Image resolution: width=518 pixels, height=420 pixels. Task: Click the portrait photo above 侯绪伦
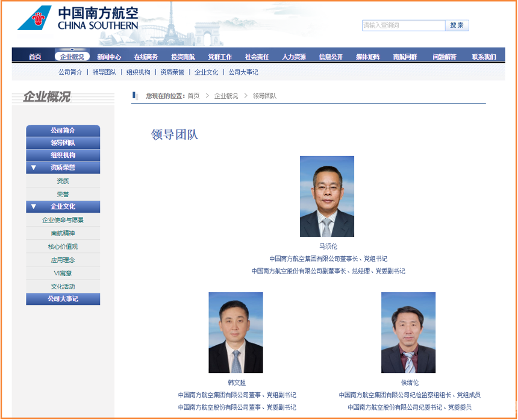point(408,333)
